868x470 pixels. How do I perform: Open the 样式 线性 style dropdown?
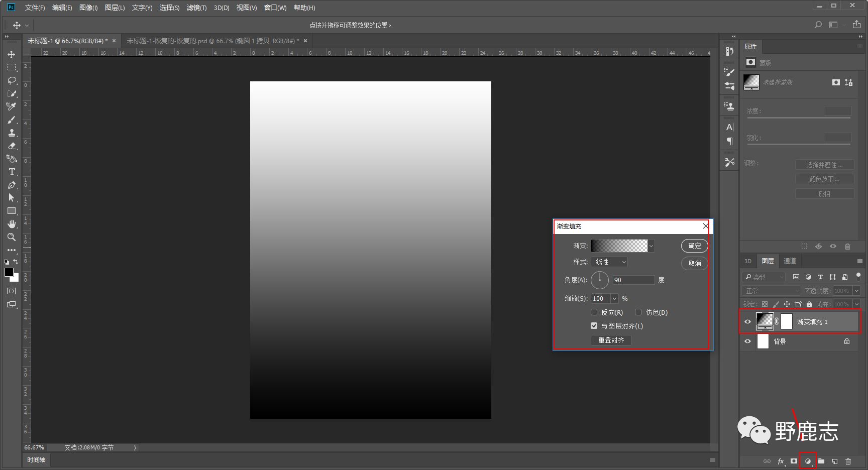click(x=610, y=262)
